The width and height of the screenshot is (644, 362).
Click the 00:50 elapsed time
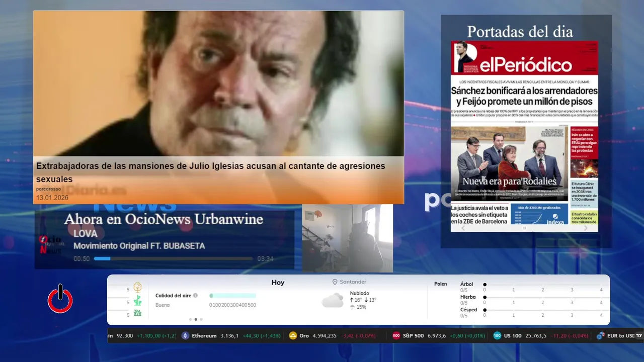pos(82,259)
